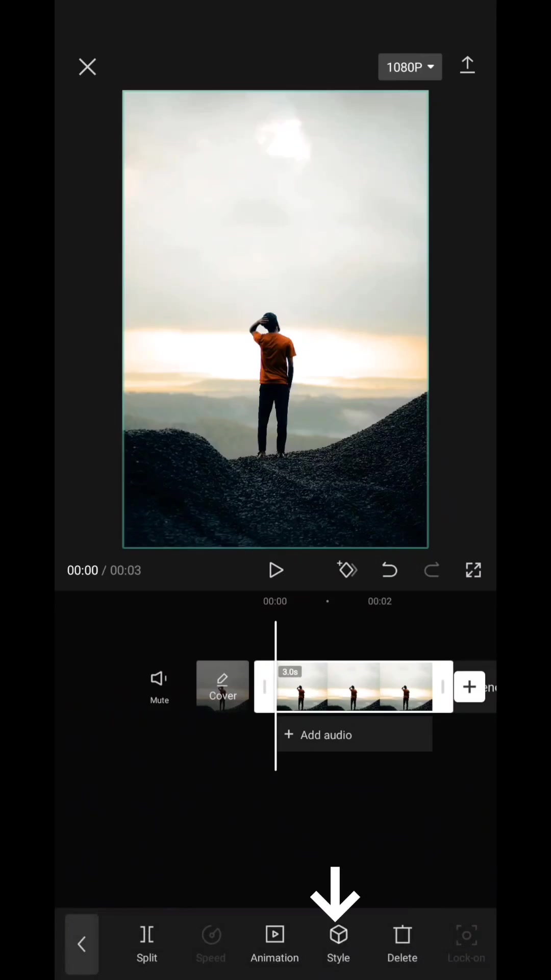Screen dimensions: 551x980
Task: Close the project with the X icon
Action: 87,67
